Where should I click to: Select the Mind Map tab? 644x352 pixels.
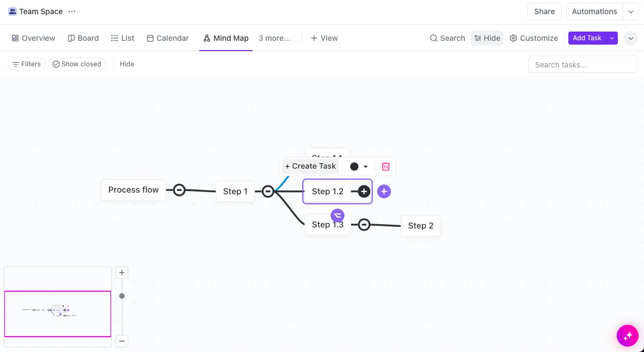pos(226,38)
